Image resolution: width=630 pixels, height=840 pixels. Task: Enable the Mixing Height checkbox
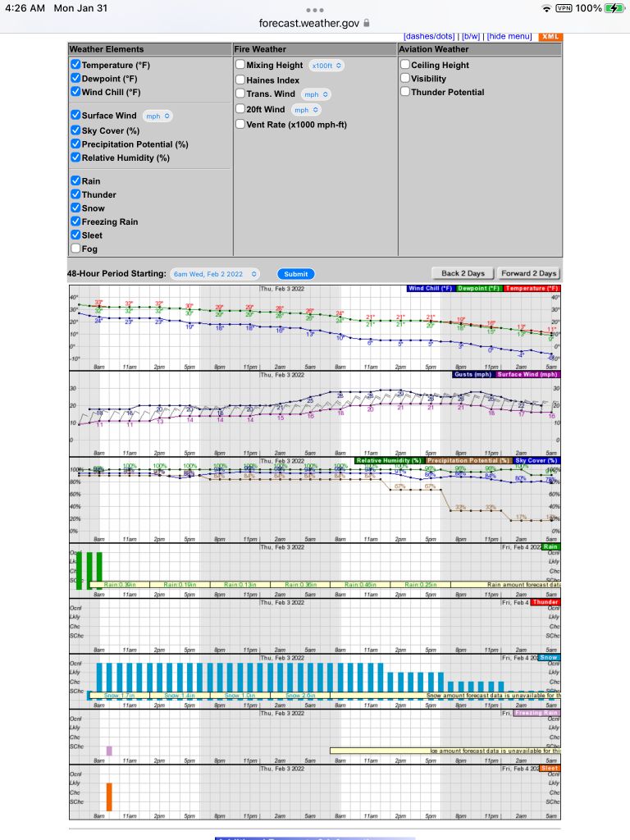coord(240,64)
